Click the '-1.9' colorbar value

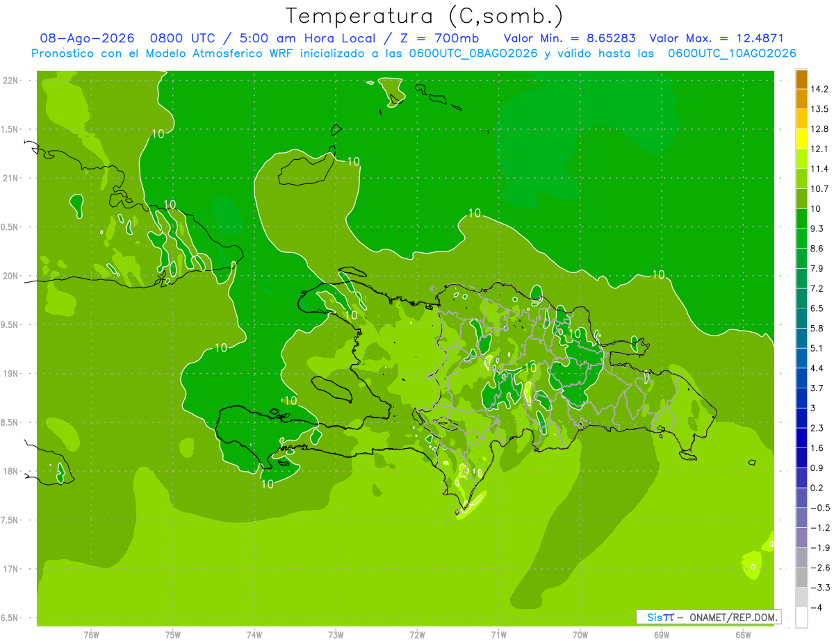(820, 547)
